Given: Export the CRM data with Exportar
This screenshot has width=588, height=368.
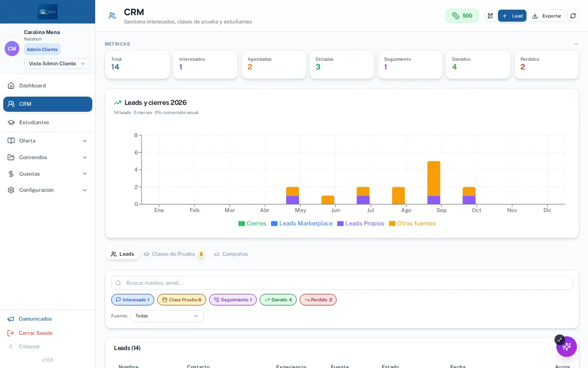Looking at the screenshot, I should (547, 16).
